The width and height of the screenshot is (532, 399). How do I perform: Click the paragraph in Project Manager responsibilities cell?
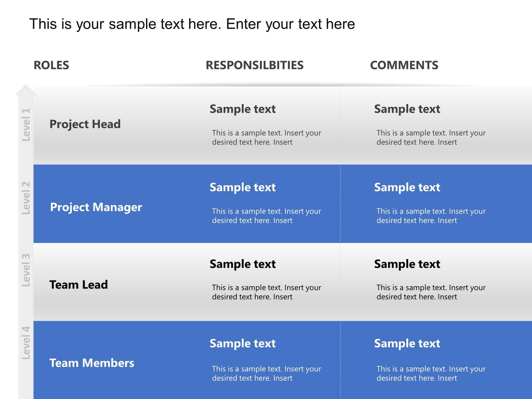pyautogui.click(x=266, y=216)
